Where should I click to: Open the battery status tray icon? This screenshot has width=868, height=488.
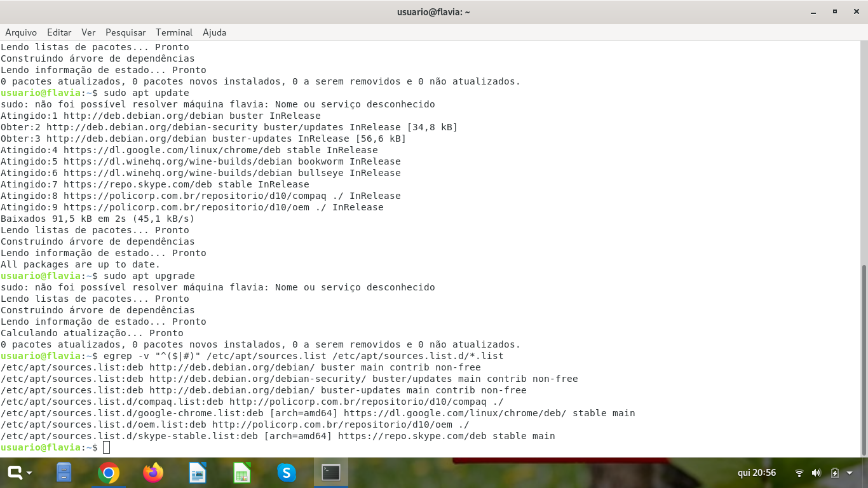835,473
